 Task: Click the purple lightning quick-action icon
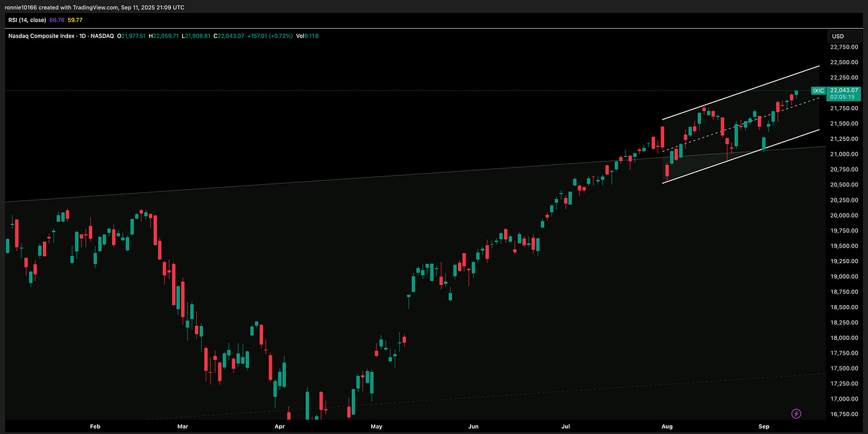coord(796,414)
